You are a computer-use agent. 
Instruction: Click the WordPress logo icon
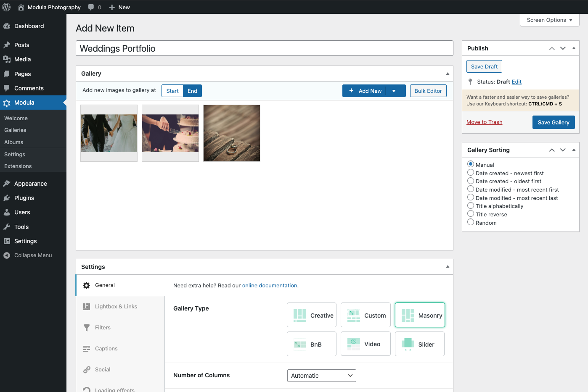7,7
